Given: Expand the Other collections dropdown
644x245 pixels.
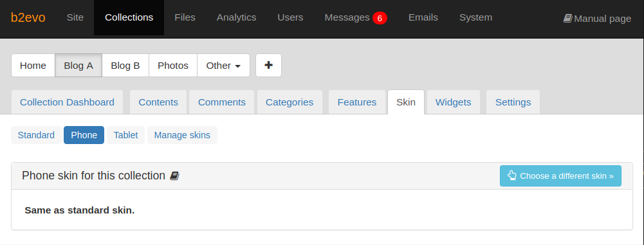Looking at the screenshot, I should pyautogui.click(x=223, y=65).
